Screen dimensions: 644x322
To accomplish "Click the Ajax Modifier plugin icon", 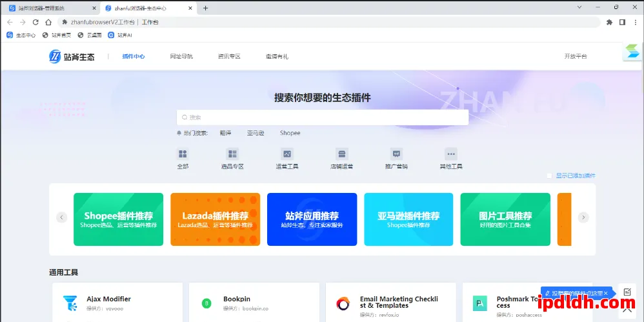I will coord(70,303).
